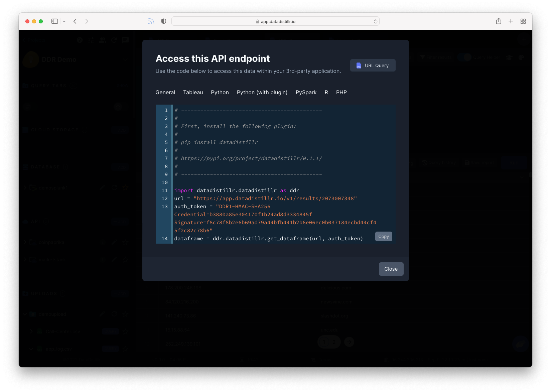Image resolution: width=551 pixels, height=392 pixels.
Task: Refresh demoupload with its reload icon
Action: (x=114, y=314)
